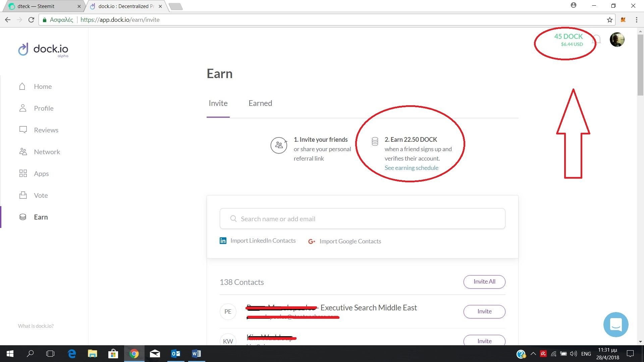The width and height of the screenshot is (644, 362).
Task: Click the PE contact initials avatar
Action: click(x=228, y=311)
